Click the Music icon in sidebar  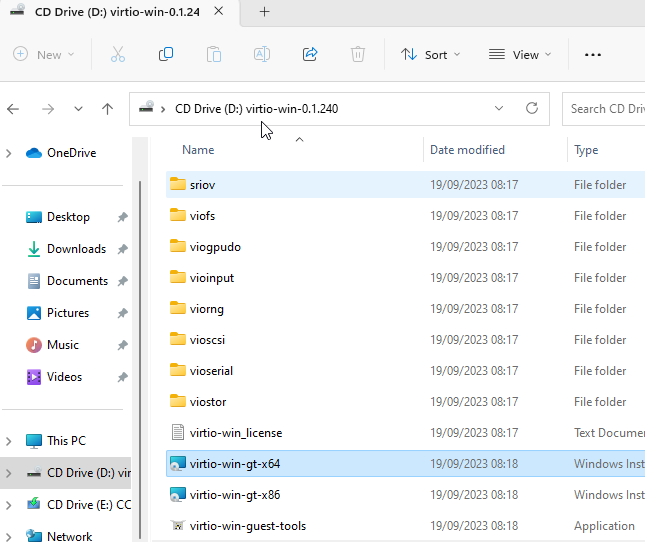point(34,345)
